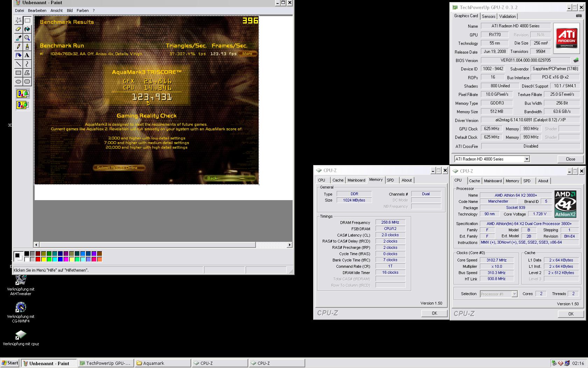Viewport: 588px width, 368px height.
Task: Select the Magnifier tool in Paint
Action: click(x=27, y=38)
